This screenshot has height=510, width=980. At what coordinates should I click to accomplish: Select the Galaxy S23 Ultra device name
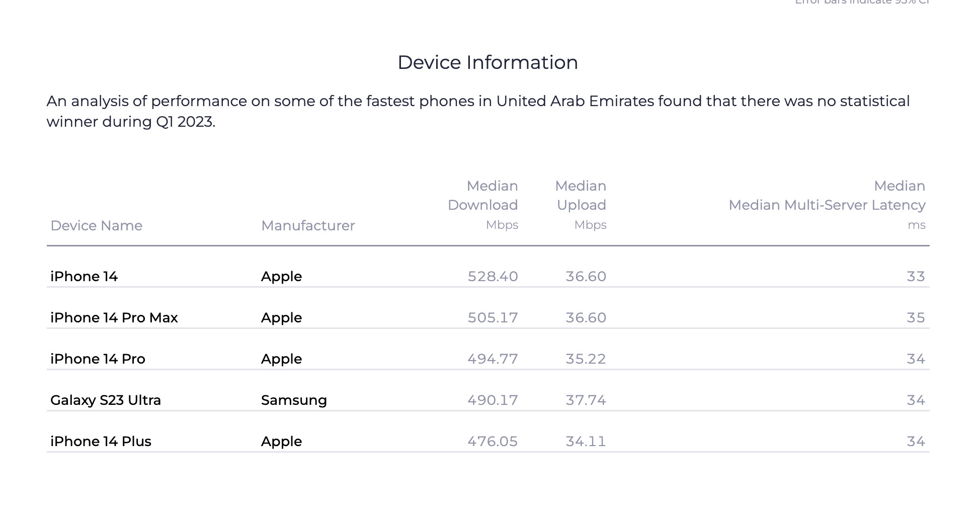coord(106,400)
